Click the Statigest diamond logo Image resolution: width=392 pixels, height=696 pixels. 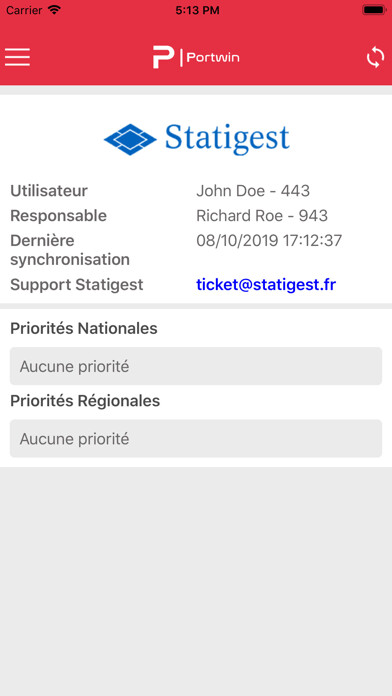130,139
